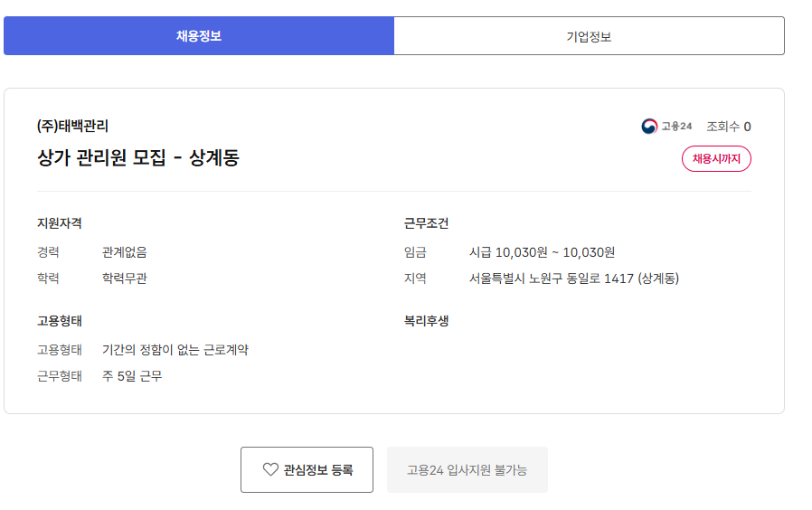Click the 고용24 입사지원 불가능 button
The height and width of the screenshot is (510, 812).
467,469
